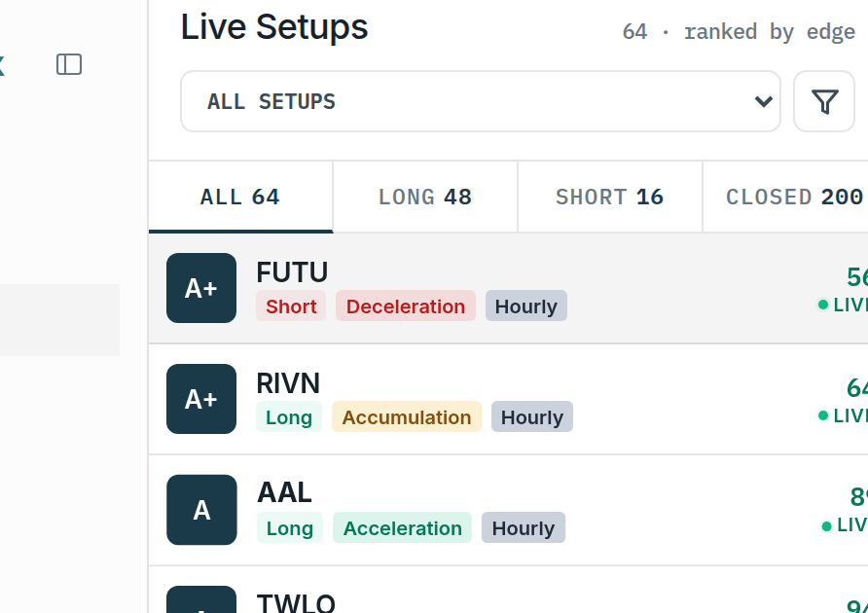Click the Accumulation tag on RIVN

(x=407, y=417)
